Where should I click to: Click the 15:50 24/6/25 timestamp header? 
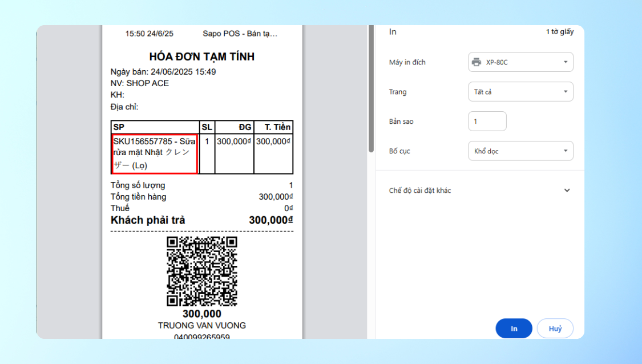tap(149, 34)
